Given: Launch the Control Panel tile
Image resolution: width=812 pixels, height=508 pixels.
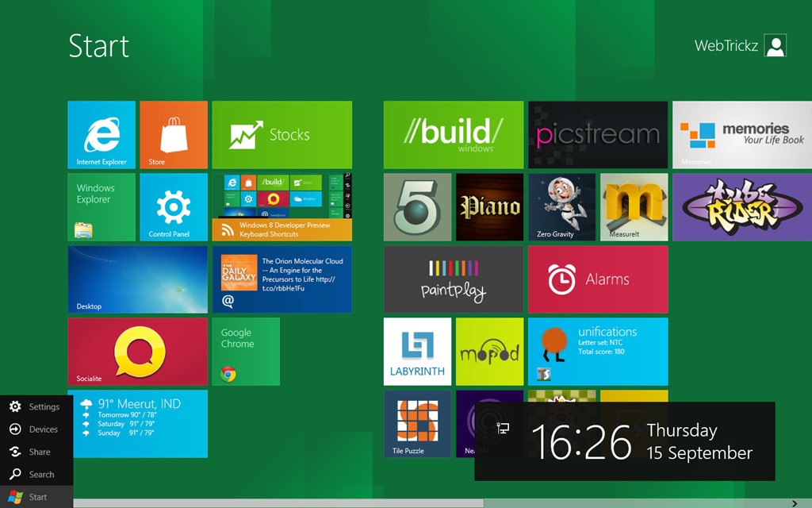Looking at the screenshot, I should click(x=174, y=207).
